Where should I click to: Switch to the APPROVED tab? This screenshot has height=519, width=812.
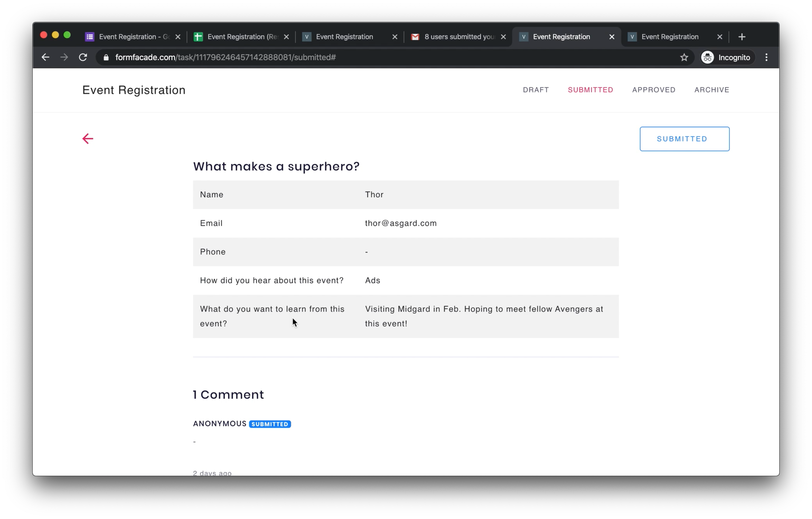tap(654, 90)
